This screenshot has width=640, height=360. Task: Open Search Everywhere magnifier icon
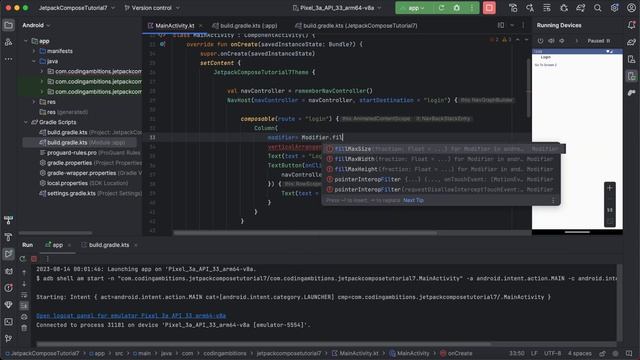(598, 8)
